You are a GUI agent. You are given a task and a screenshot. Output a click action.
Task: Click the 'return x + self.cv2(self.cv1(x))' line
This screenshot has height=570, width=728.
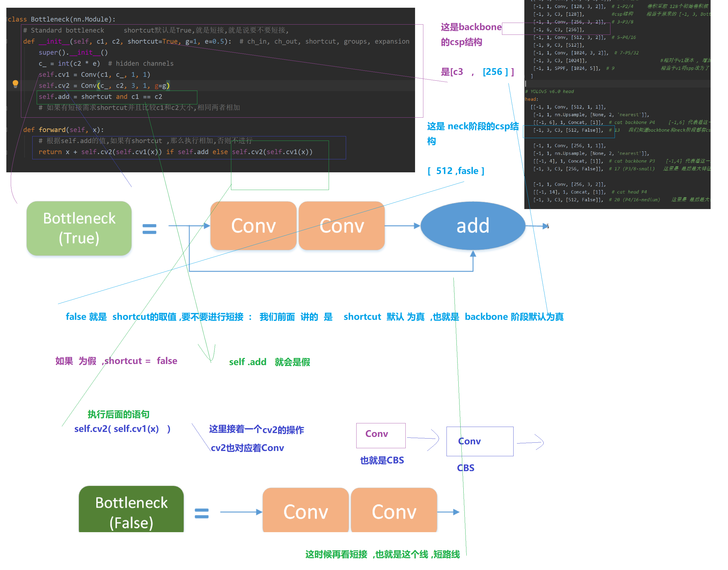click(176, 152)
